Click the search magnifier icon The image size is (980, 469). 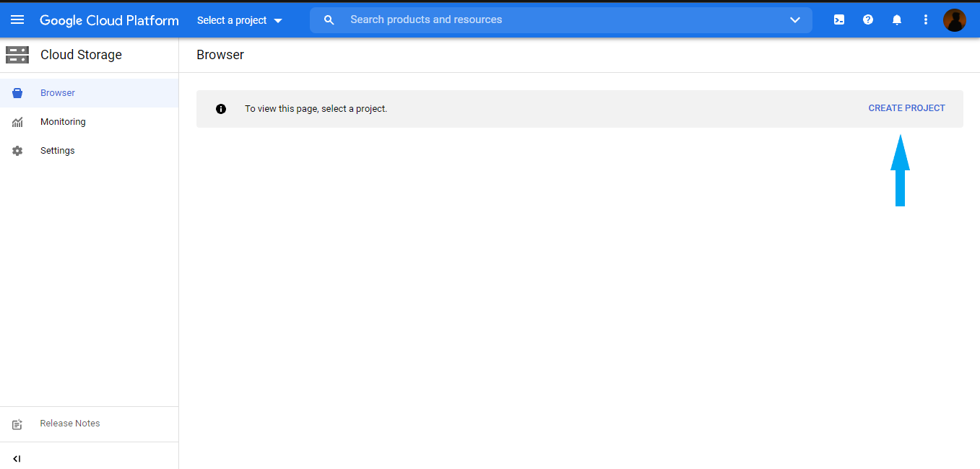(329, 20)
